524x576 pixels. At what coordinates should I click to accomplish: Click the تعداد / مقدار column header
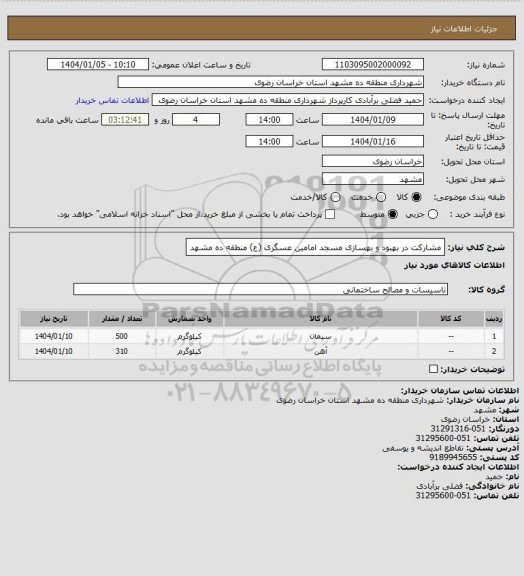click(122, 318)
